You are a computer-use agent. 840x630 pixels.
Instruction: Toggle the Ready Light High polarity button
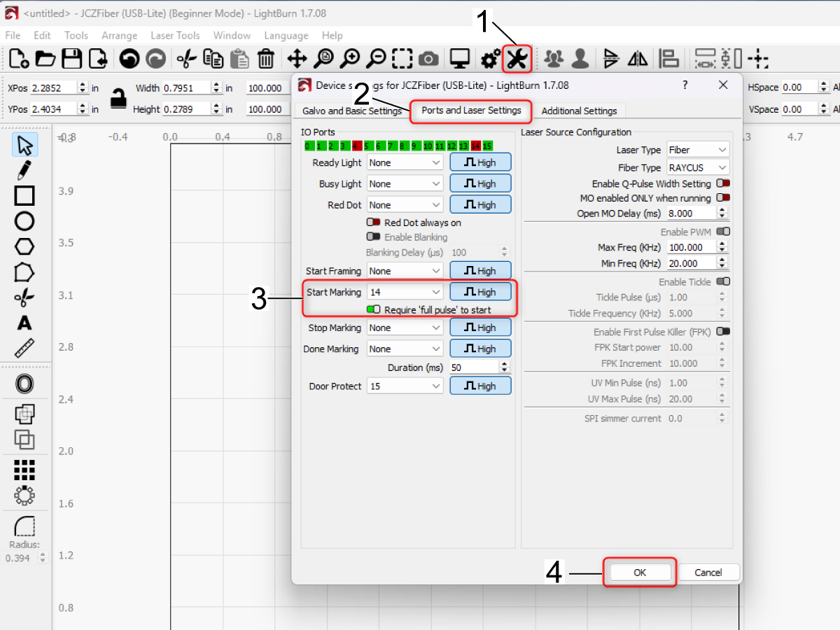[480, 162]
